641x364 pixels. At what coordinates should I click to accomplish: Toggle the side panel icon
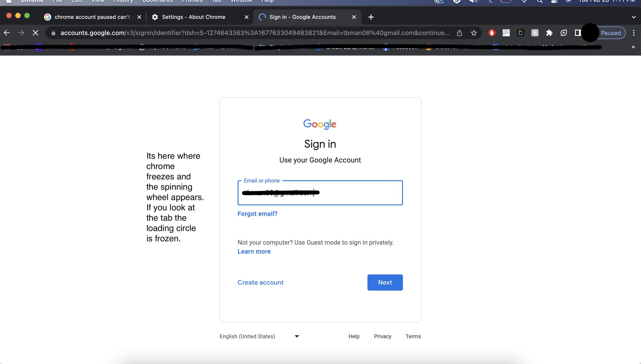(578, 33)
